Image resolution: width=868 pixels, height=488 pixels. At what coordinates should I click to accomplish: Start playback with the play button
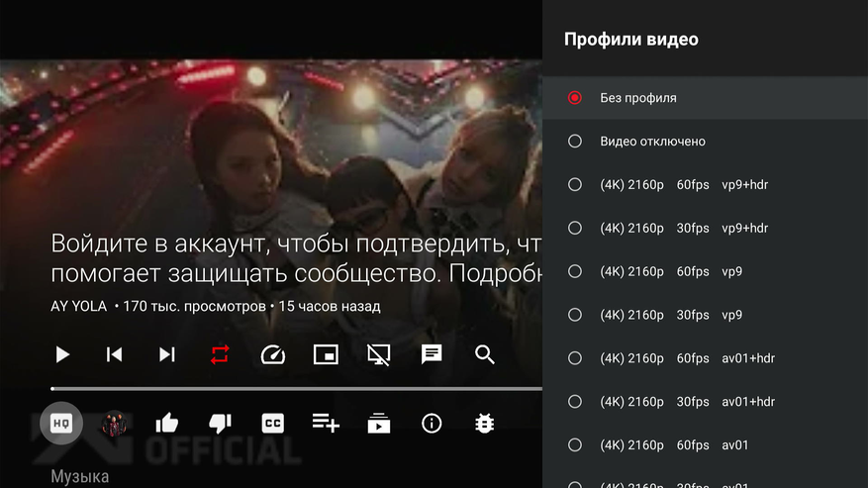click(x=62, y=354)
